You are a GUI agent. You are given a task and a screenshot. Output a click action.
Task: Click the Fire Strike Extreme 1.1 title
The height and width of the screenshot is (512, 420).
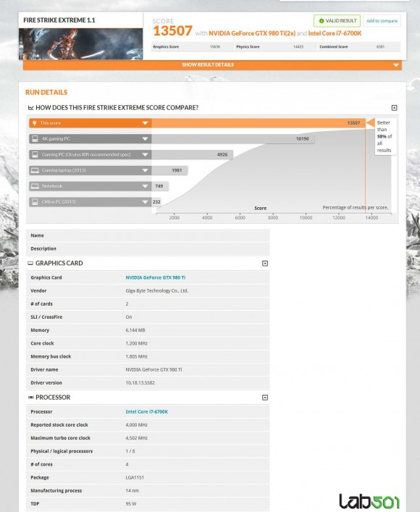click(59, 20)
